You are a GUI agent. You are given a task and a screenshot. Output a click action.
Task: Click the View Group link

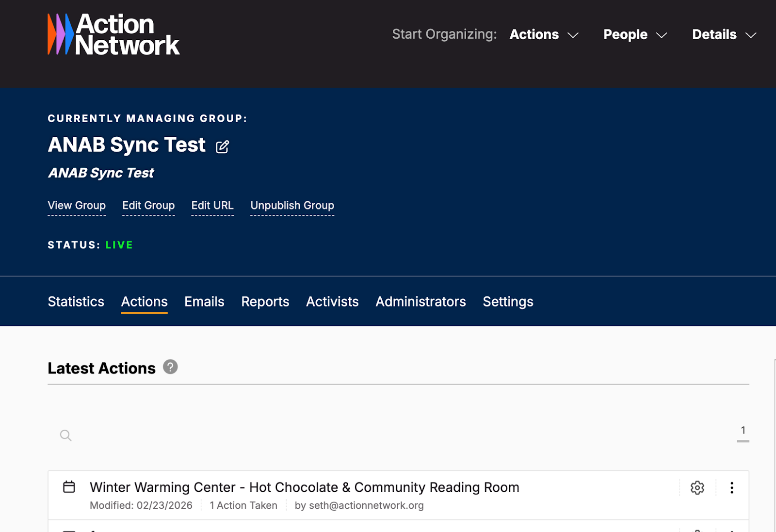(x=77, y=206)
